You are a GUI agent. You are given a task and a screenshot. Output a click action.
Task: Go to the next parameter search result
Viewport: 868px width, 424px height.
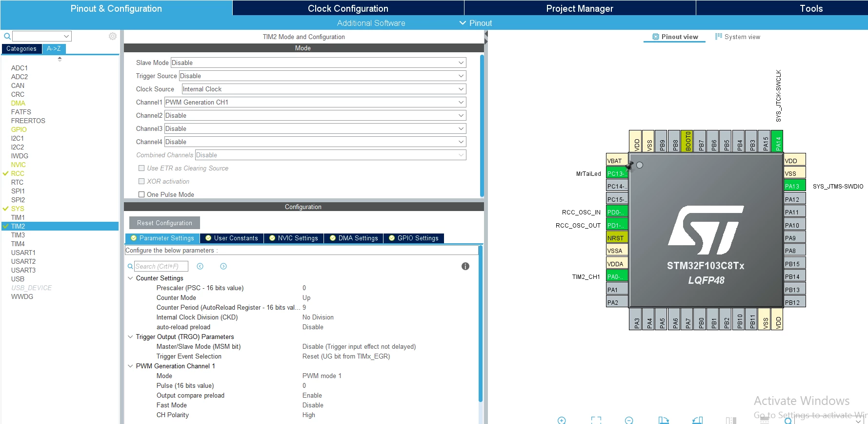pos(223,266)
